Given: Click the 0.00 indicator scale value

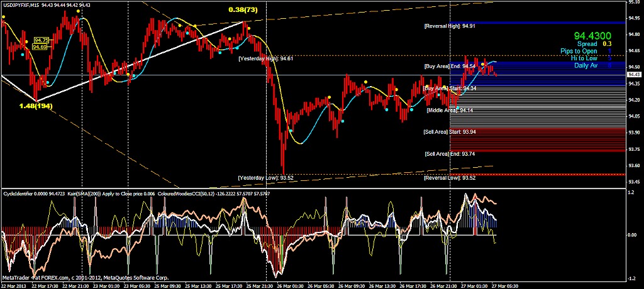Looking at the screenshot, I should [632, 235].
